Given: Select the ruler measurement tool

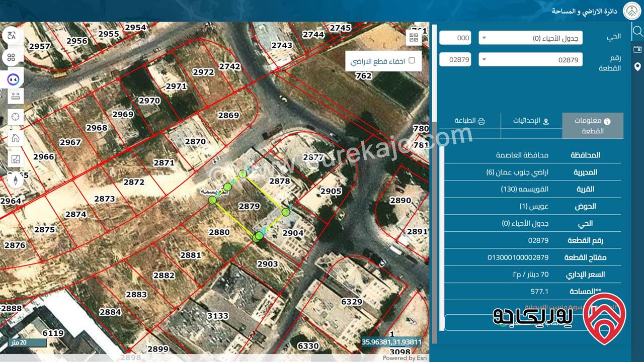Looking at the screenshot, I should tap(15, 96).
